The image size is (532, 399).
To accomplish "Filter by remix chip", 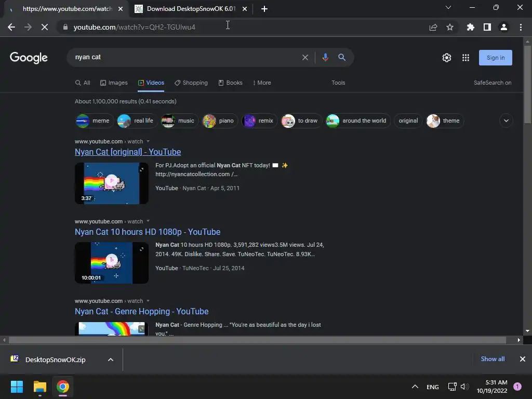I will point(259,121).
